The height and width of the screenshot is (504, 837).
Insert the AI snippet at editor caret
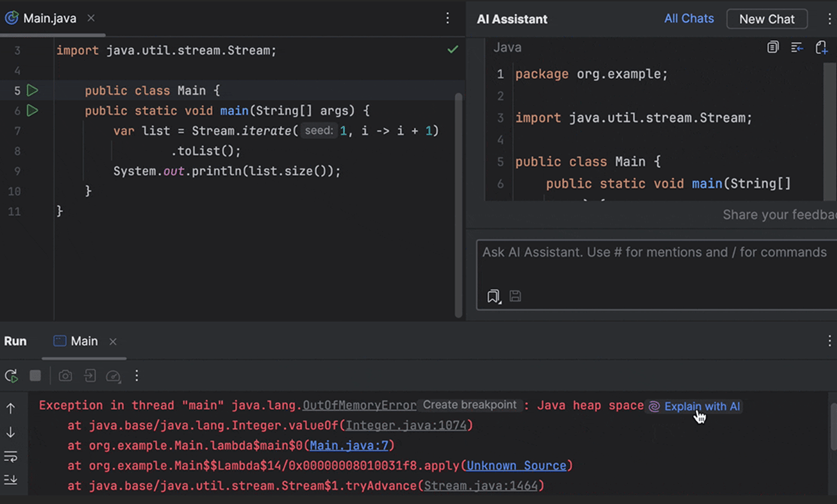pyautogui.click(x=797, y=47)
